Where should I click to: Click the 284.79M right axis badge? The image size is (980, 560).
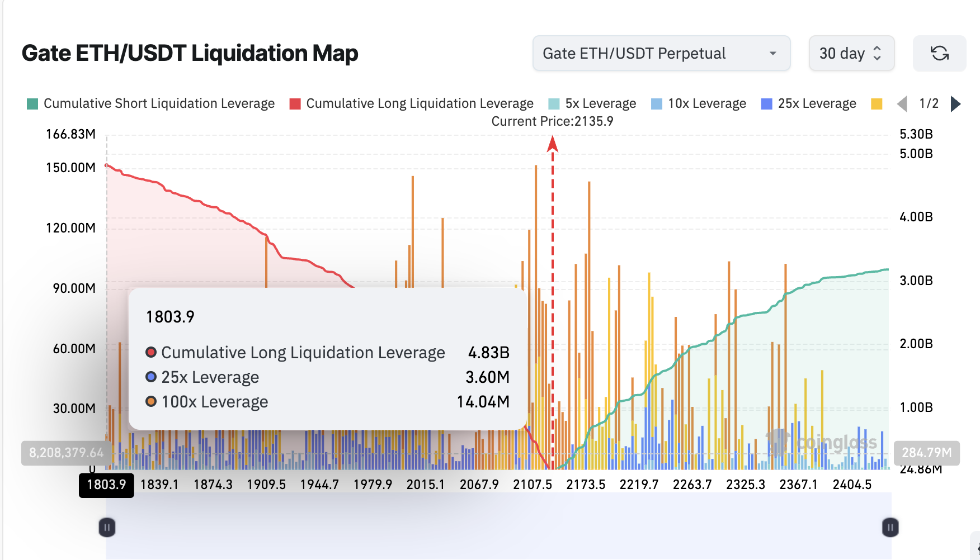click(926, 453)
